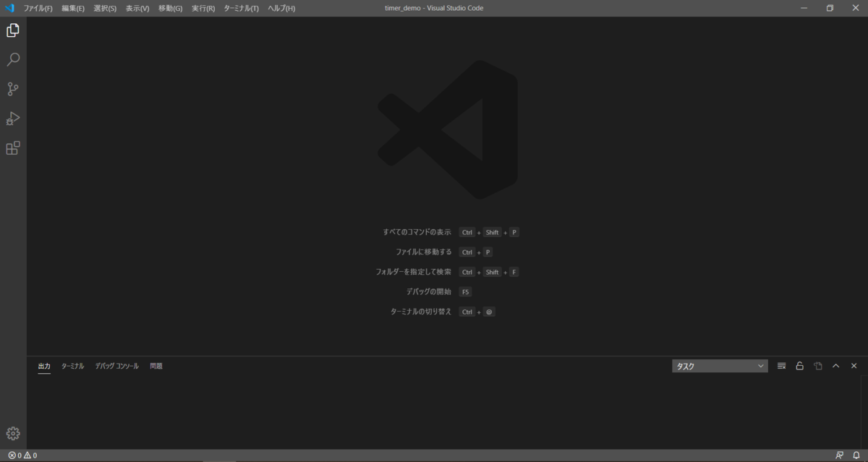Open the ヘルプ(H) menu
Screen dimensions: 868x462
coord(281,8)
